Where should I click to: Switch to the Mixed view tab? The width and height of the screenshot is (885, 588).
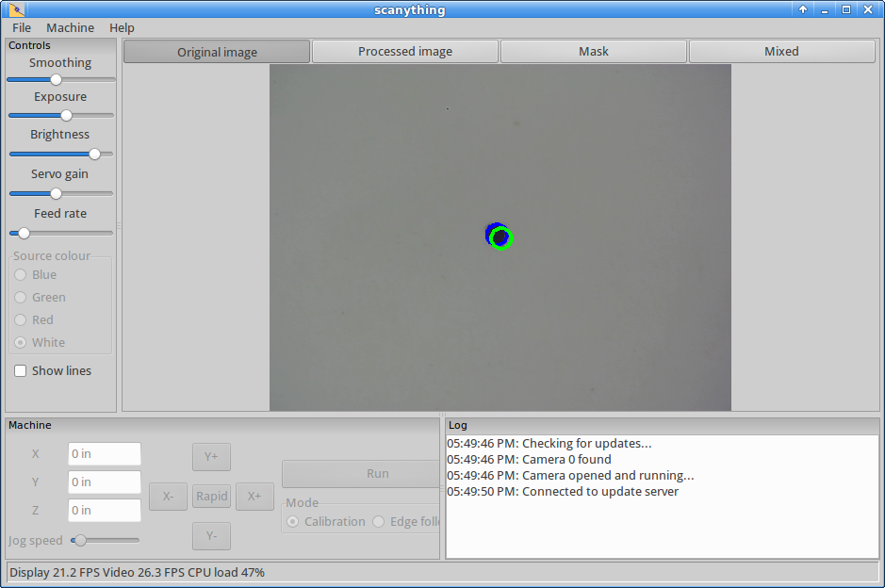(x=781, y=51)
